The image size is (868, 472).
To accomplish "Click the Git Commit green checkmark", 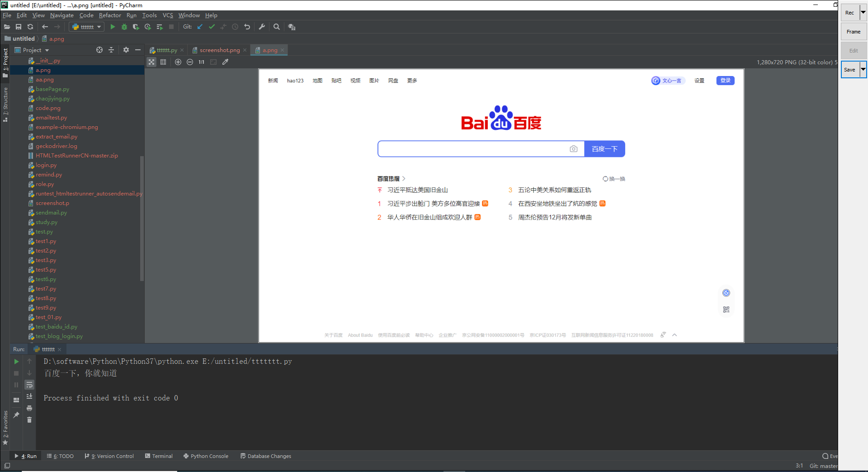I will click(212, 27).
